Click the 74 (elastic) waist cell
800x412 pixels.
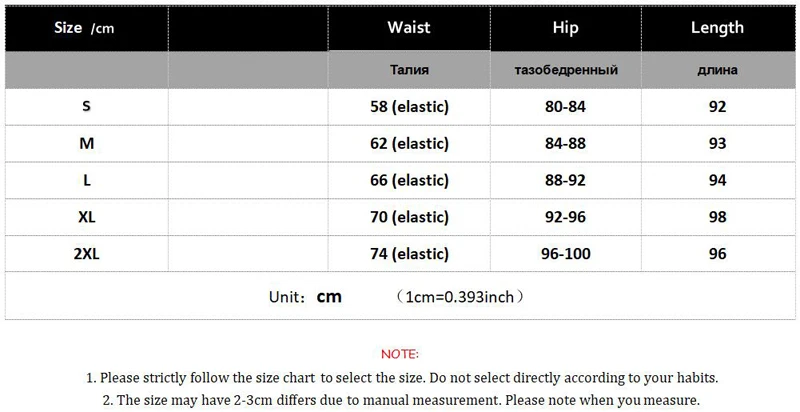click(408, 254)
